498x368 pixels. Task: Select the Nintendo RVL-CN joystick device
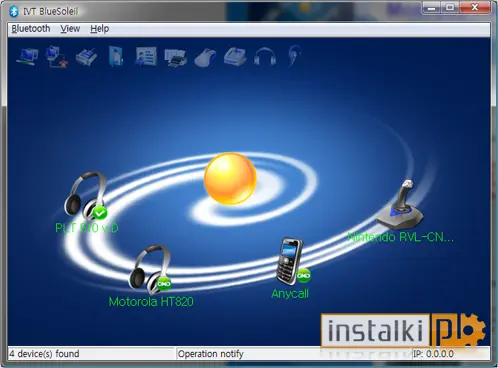point(400,204)
